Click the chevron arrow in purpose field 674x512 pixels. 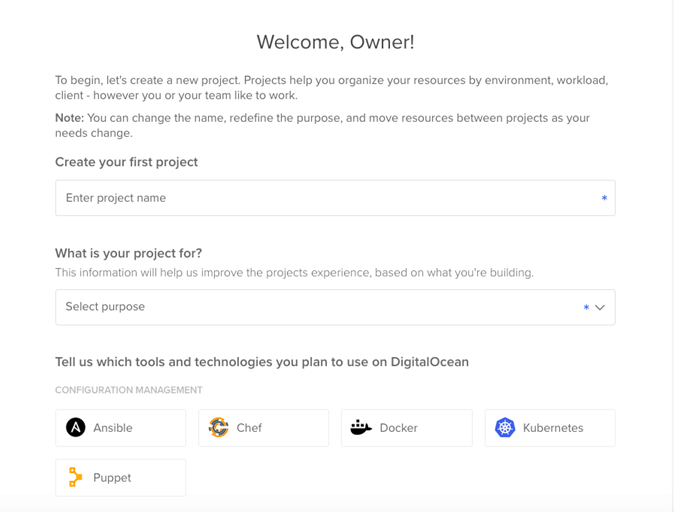tap(600, 307)
